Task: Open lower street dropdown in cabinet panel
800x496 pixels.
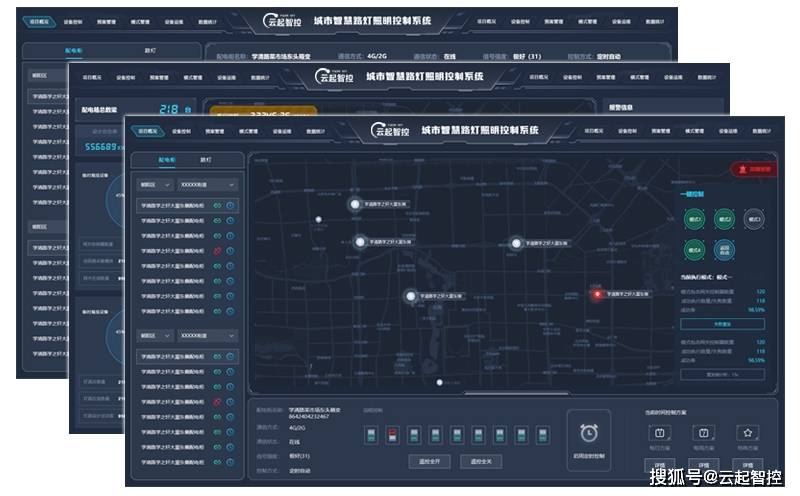Action: pyautogui.click(x=208, y=336)
